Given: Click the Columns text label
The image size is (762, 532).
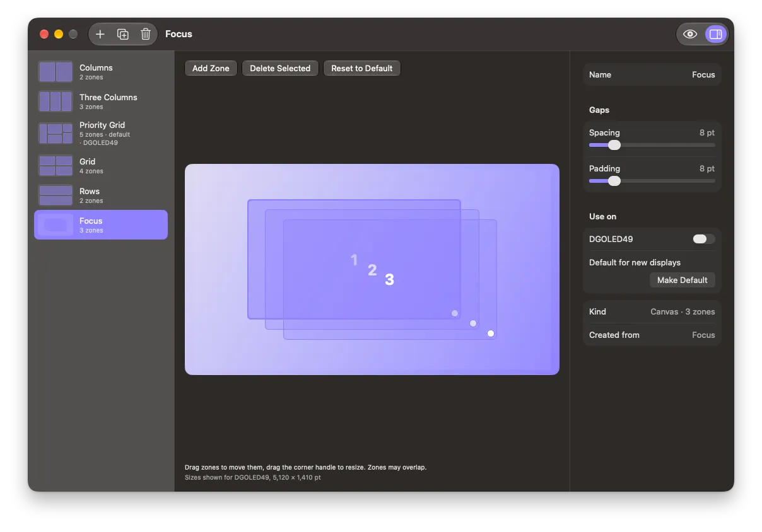Looking at the screenshot, I should [x=96, y=67].
